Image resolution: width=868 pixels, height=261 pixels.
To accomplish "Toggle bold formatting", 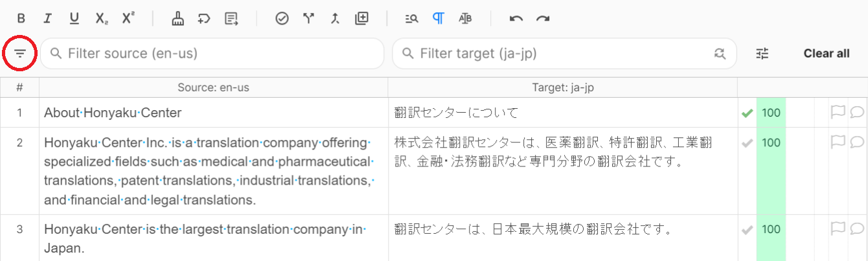I will [21, 19].
